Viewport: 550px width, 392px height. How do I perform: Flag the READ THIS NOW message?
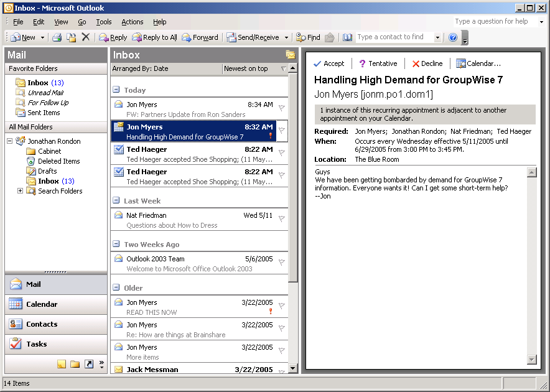click(282, 306)
